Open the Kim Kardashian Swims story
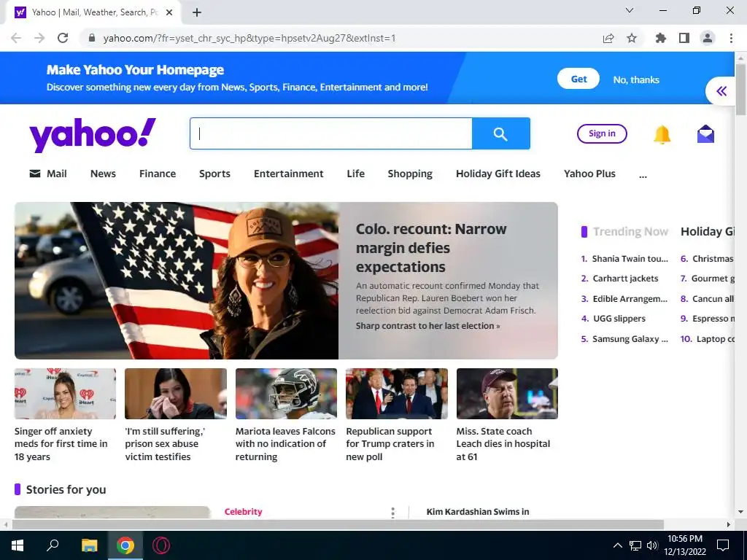Viewport: 747px width, 560px height. (477, 512)
